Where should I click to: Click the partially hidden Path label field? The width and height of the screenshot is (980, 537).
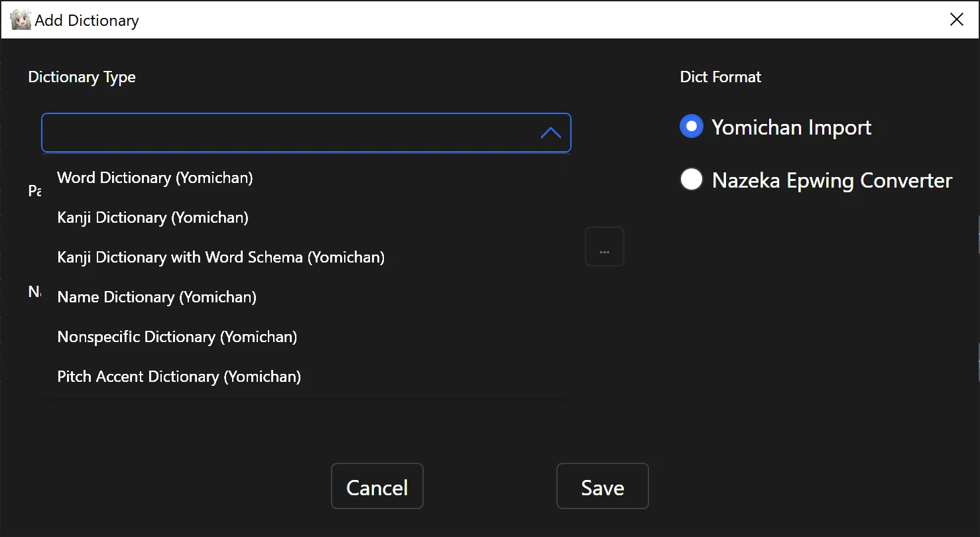click(34, 190)
